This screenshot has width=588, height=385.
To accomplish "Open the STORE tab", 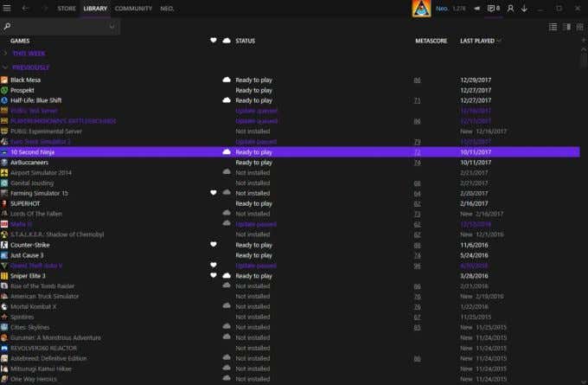I will (67, 9).
